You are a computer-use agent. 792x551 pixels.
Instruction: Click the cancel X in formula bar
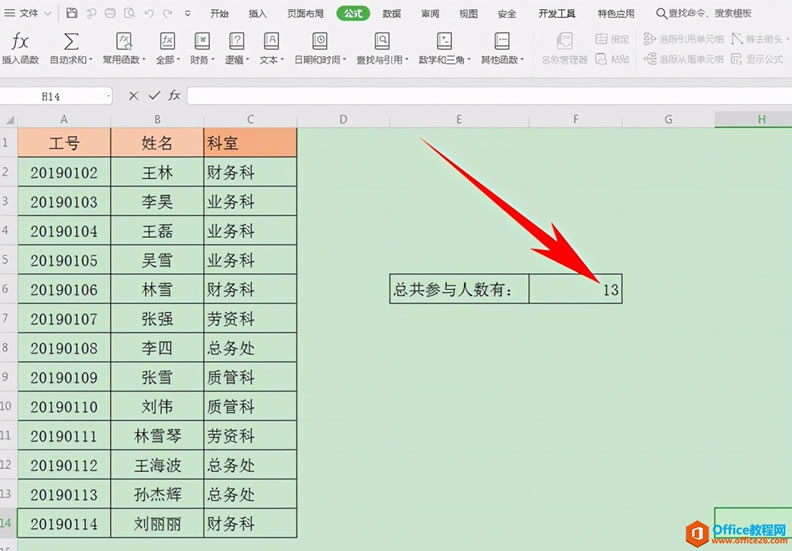coord(133,95)
